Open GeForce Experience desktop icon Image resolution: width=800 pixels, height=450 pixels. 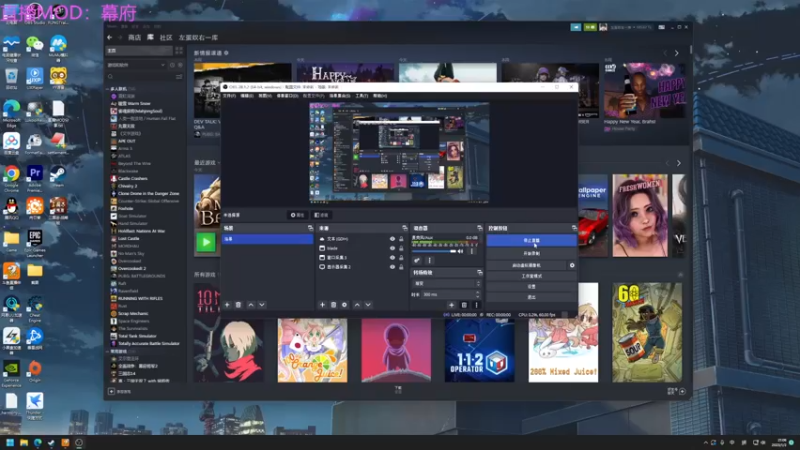coord(11,373)
